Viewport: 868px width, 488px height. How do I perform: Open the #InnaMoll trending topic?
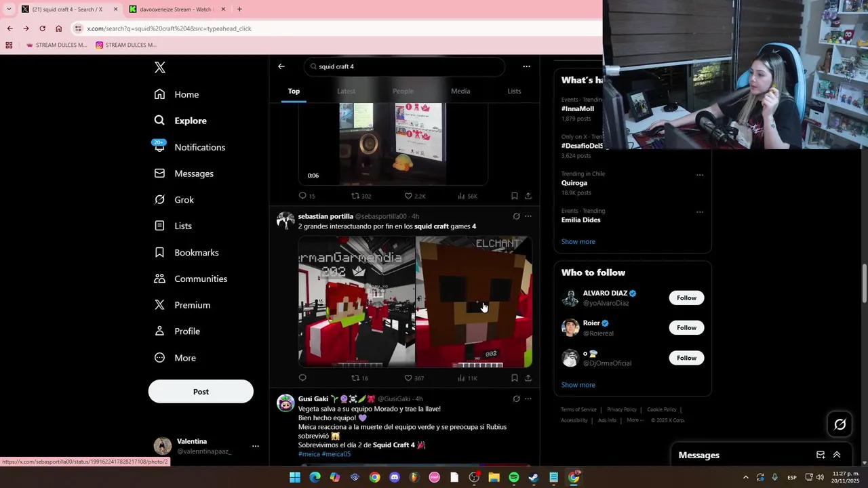[578, 108]
